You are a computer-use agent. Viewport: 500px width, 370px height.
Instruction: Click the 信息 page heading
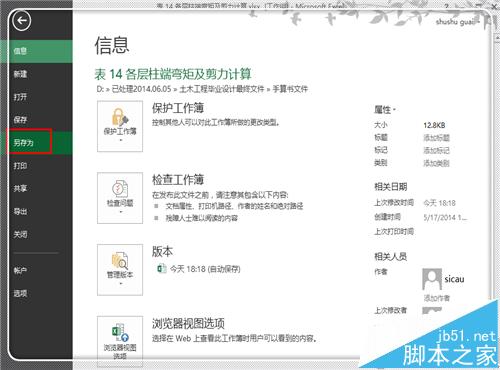click(x=112, y=45)
